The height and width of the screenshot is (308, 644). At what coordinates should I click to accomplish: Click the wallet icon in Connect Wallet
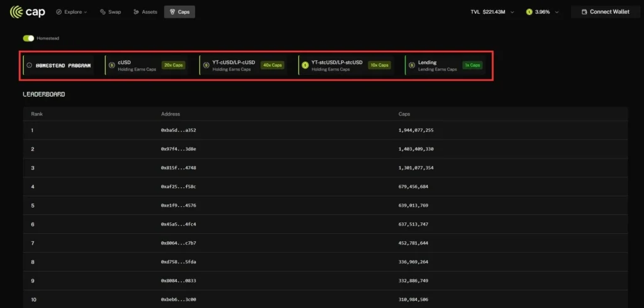pos(584,12)
